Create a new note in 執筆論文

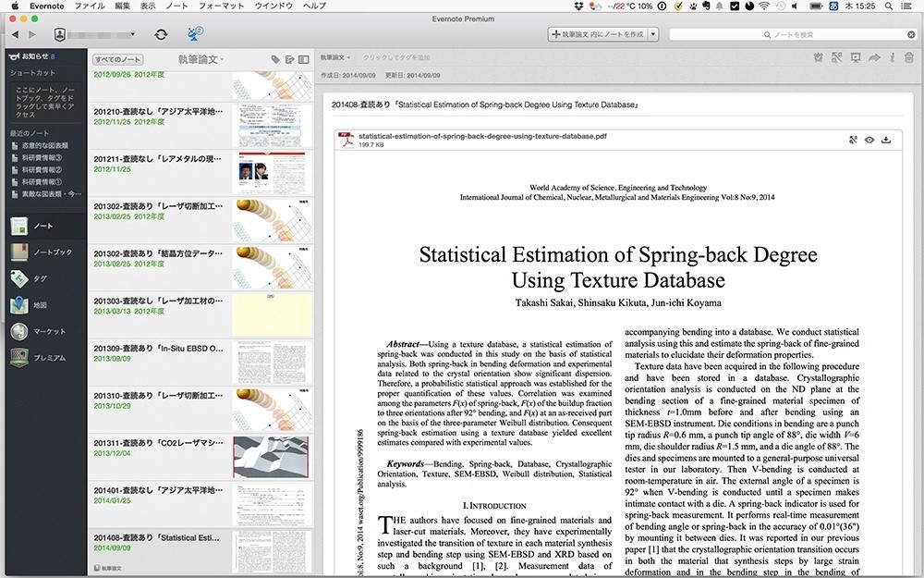(x=597, y=34)
